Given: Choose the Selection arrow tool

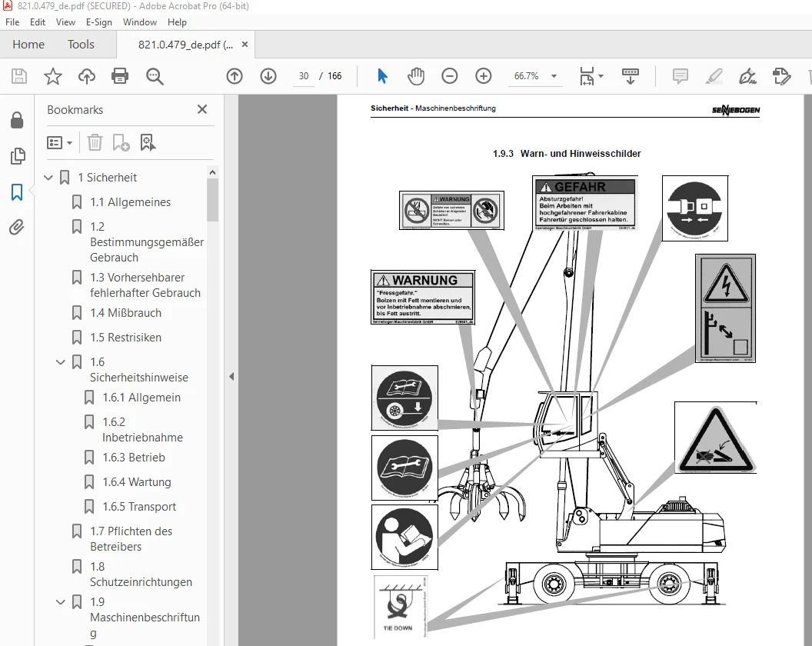Looking at the screenshot, I should (x=382, y=76).
